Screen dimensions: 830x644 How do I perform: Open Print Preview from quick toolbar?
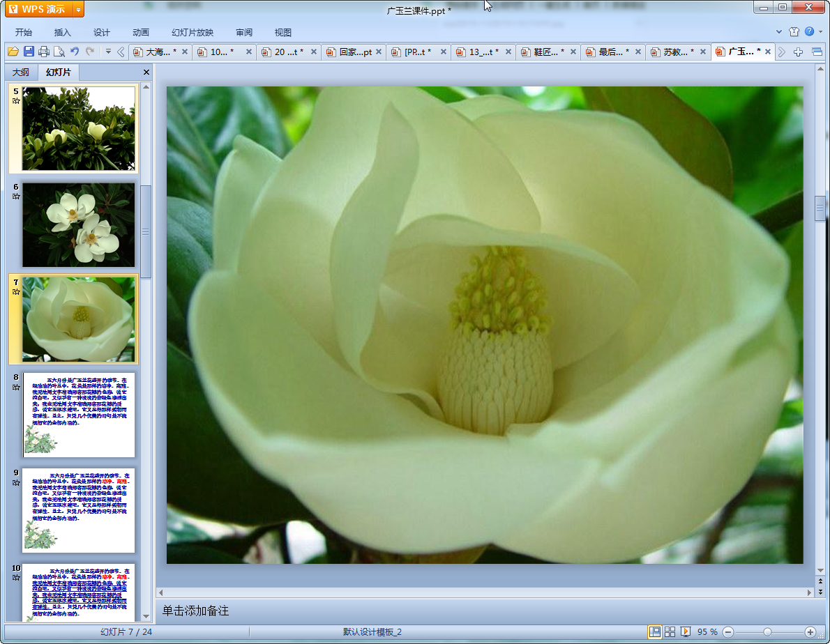(59, 52)
